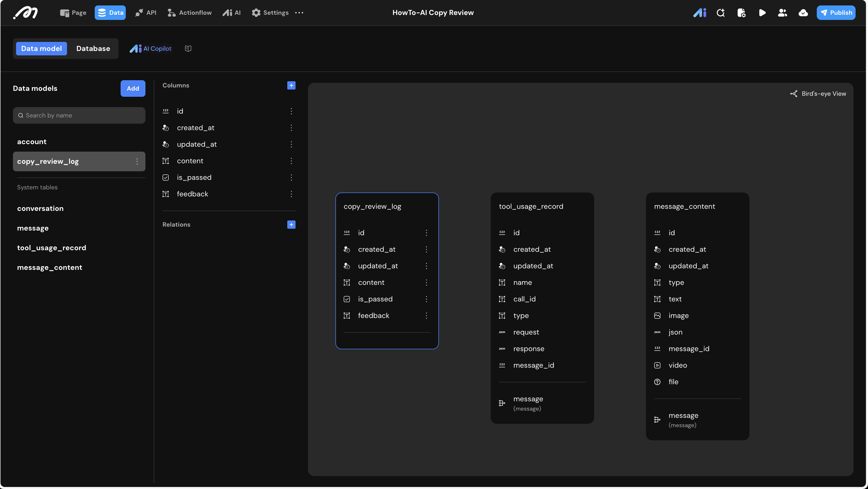
Task: Click the AI assistant icon in top bar
Action: (x=700, y=13)
